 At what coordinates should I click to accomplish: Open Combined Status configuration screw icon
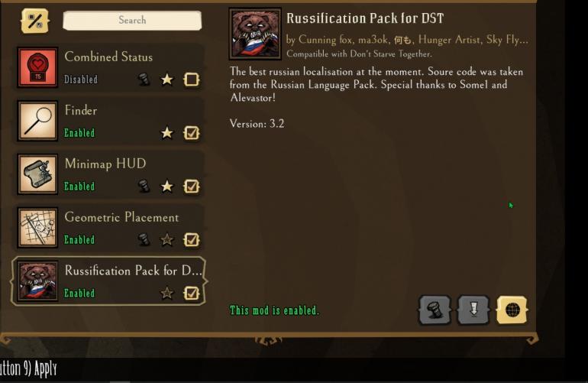(144, 80)
